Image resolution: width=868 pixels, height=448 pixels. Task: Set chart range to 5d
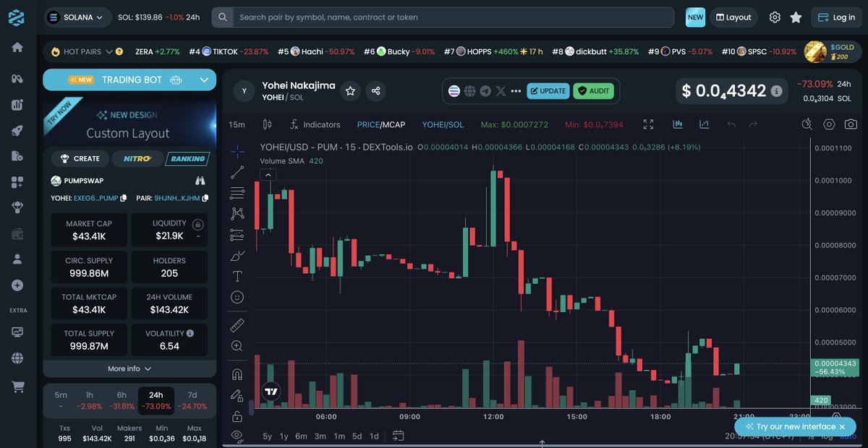point(357,436)
